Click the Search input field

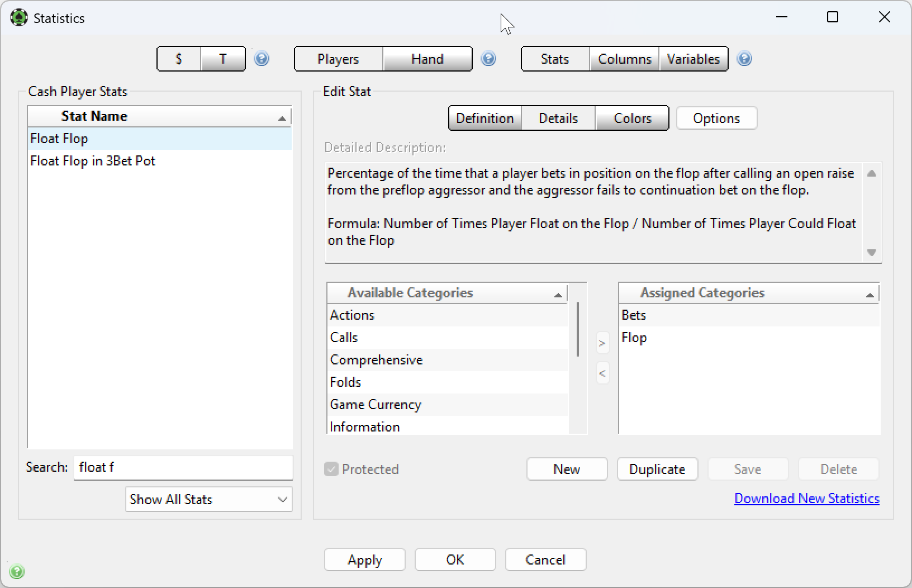click(x=183, y=467)
